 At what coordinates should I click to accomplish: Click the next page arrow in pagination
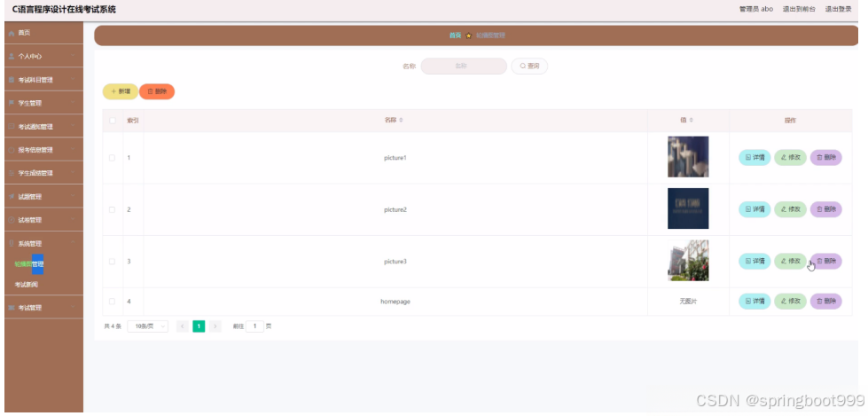point(215,326)
